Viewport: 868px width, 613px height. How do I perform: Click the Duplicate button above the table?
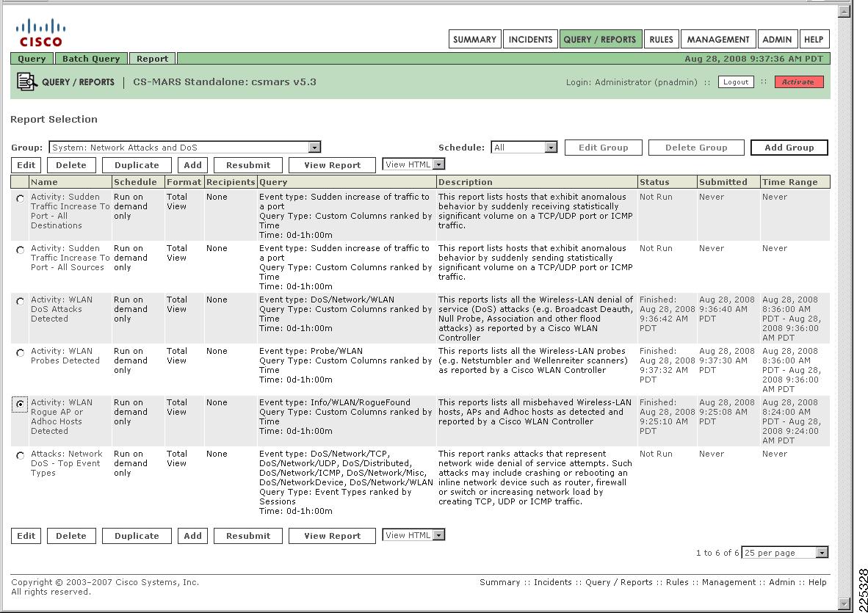point(137,165)
